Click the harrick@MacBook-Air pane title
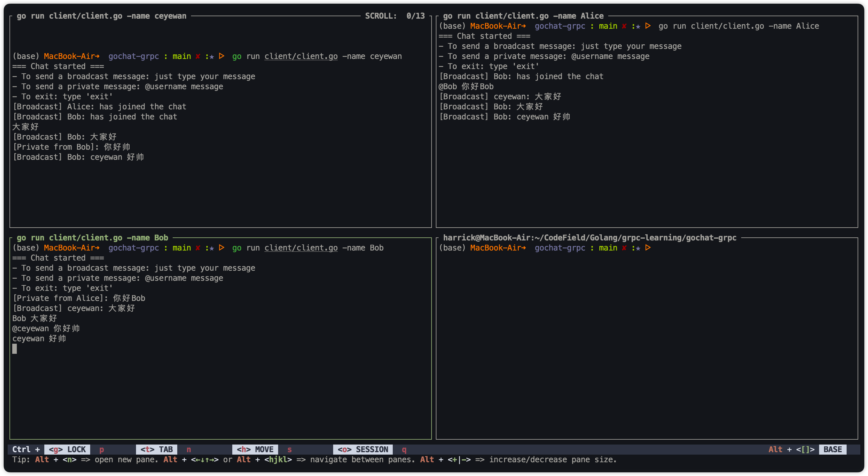The image size is (868, 476). [589, 237]
